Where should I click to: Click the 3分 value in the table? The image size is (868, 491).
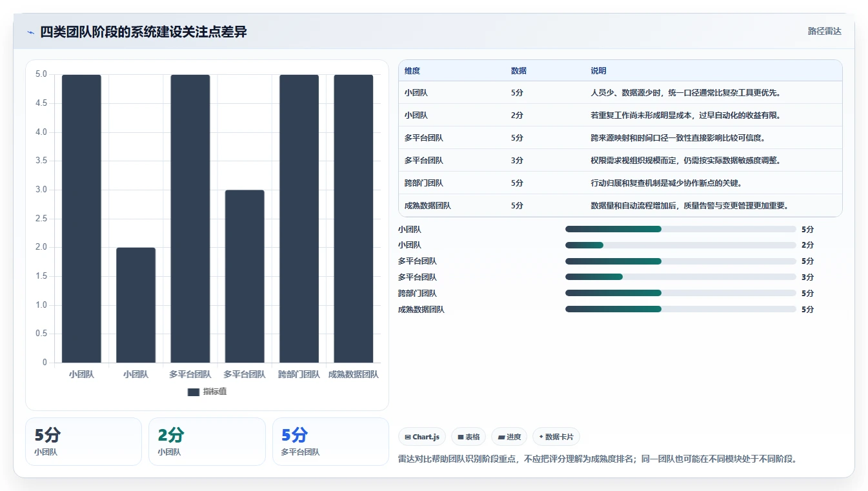coord(517,161)
